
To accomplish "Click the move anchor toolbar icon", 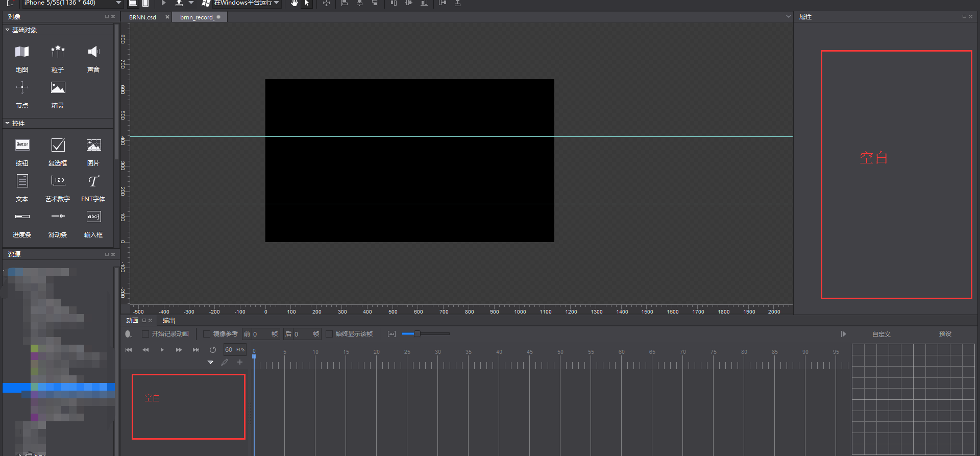I will [x=326, y=3].
